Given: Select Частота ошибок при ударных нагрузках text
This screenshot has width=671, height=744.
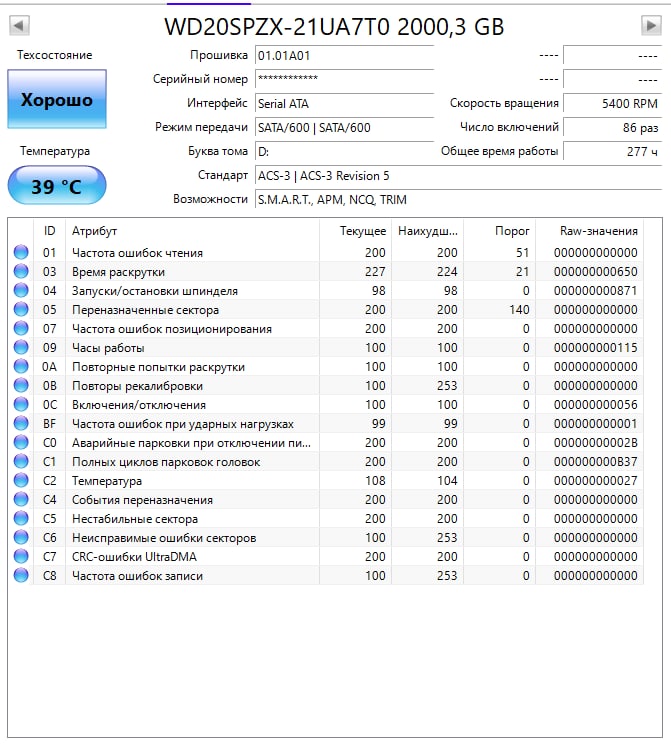Looking at the screenshot, I should point(183,424).
